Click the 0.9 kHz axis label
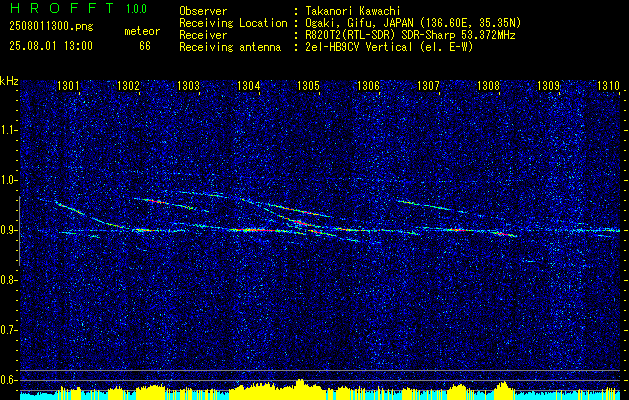Image resolution: width=629 pixels, height=400 pixels. pos(9,230)
